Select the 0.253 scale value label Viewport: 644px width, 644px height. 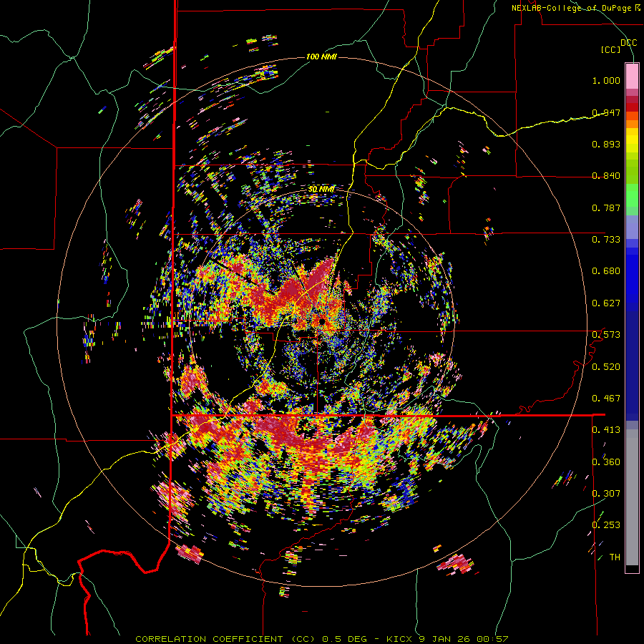click(x=606, y=525)
